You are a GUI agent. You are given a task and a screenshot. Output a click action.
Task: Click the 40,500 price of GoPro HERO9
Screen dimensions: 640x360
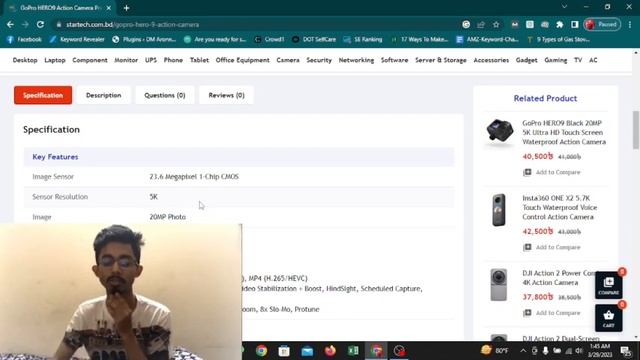(x=538, y=156)
